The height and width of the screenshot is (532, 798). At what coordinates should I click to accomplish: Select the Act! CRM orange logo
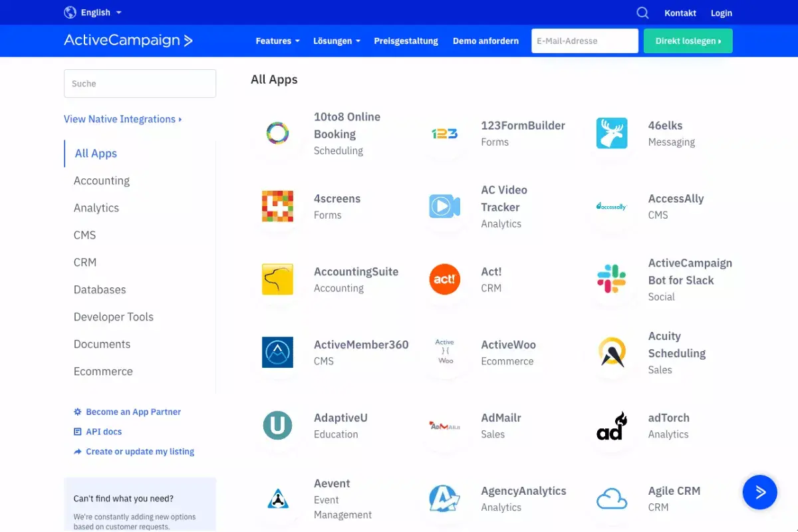tap(444, 279)
